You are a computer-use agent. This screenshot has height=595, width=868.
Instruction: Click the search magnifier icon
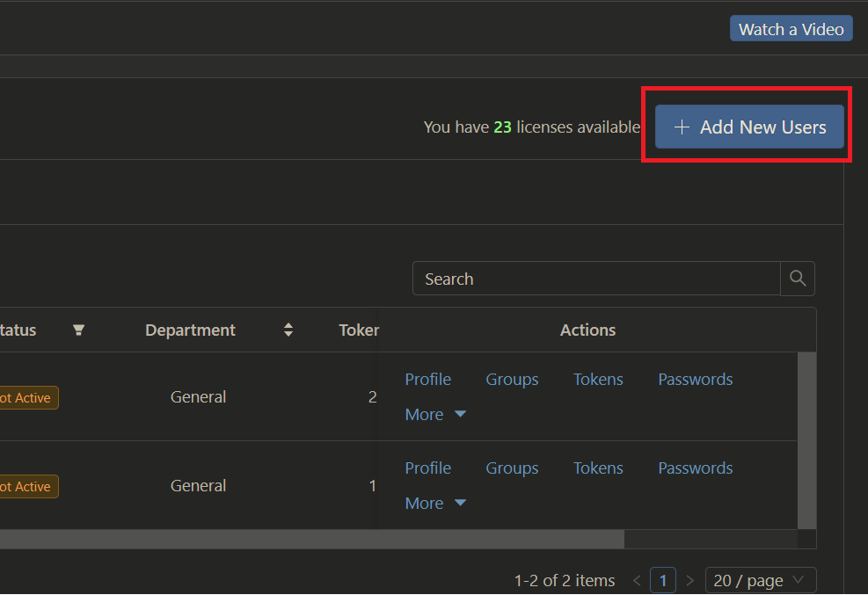797,278
